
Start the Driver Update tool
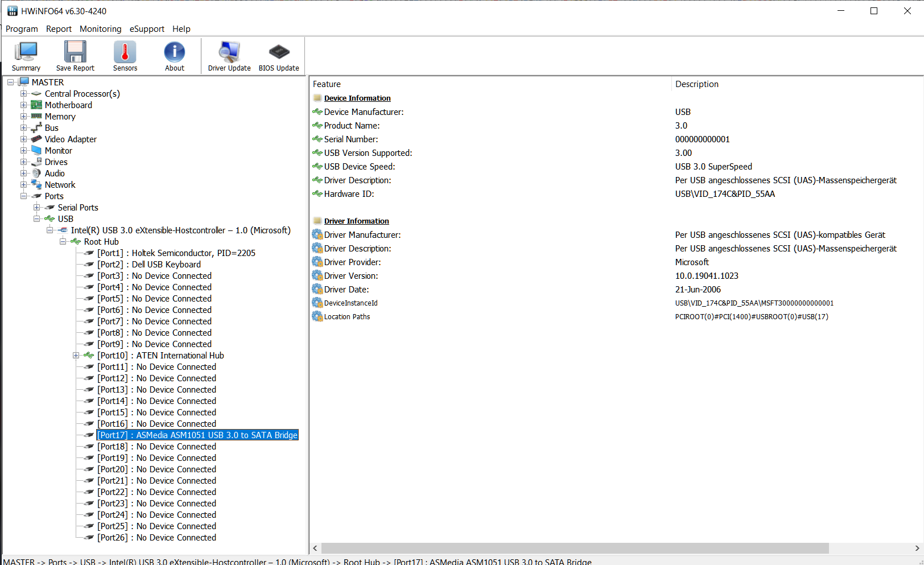coord(229,55)
